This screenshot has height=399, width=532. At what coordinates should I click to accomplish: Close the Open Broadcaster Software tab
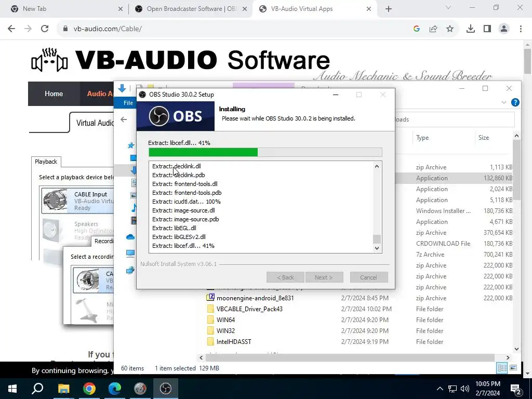click(x=245, y=9)
